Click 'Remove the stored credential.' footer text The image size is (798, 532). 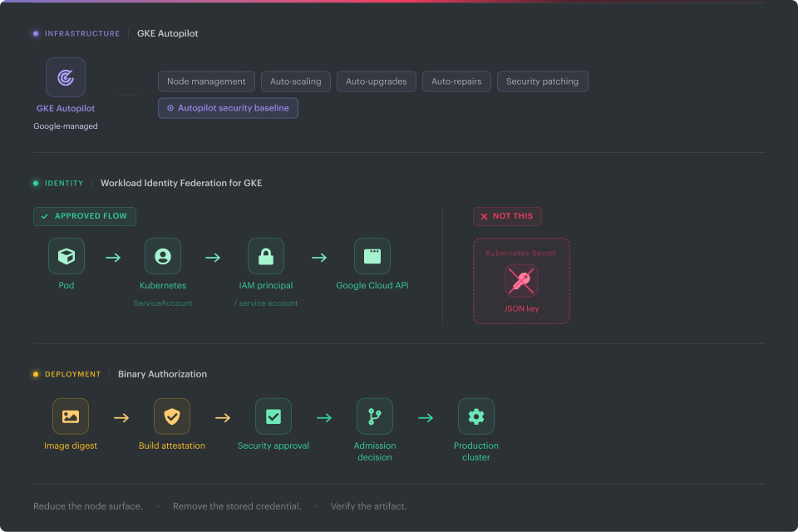coord(237,506)
